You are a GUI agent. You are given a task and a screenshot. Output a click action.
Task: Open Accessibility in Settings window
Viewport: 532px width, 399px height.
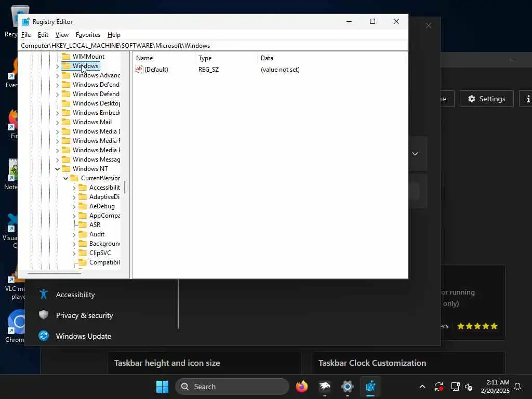click(x=75, y=295)
